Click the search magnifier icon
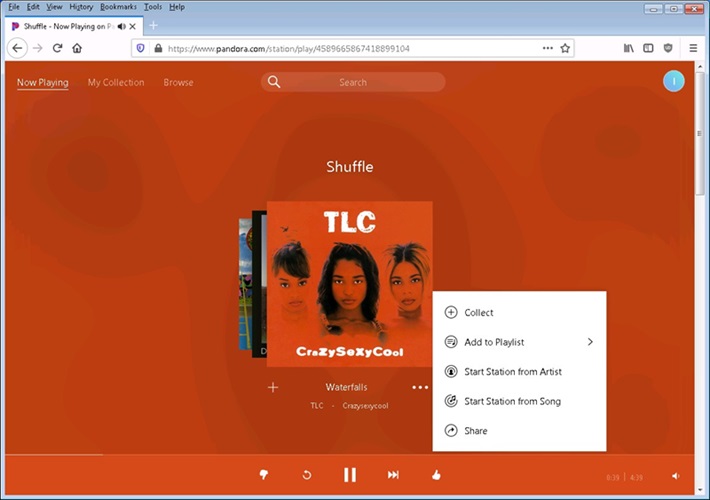The image size is (710, 500). (273, 82)
